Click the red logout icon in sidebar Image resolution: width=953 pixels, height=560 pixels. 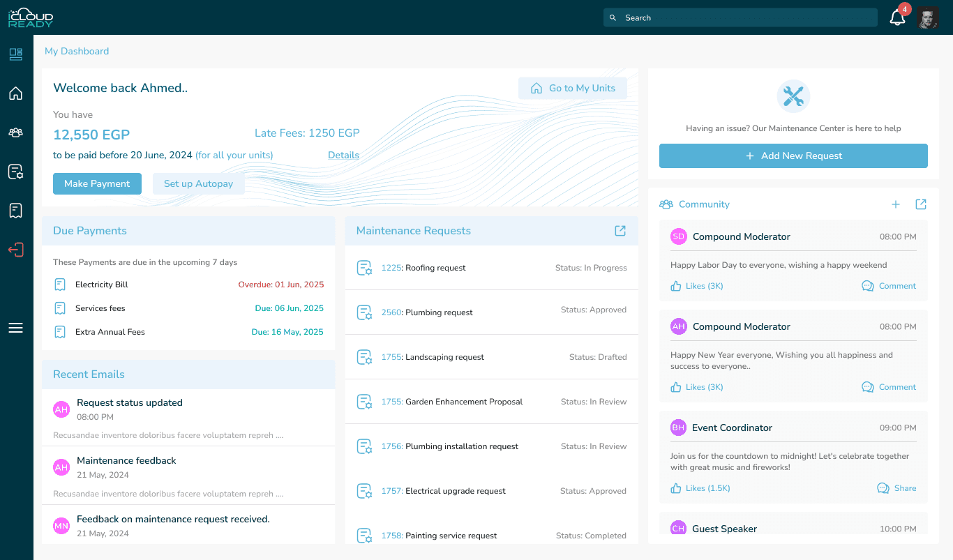click(15, 250)
